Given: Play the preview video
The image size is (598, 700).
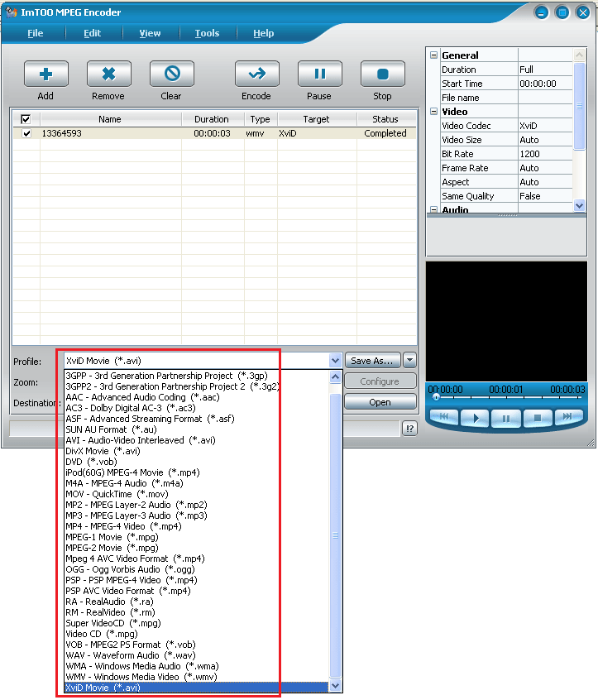Looking at the screenshot, I should coord(476,419).
